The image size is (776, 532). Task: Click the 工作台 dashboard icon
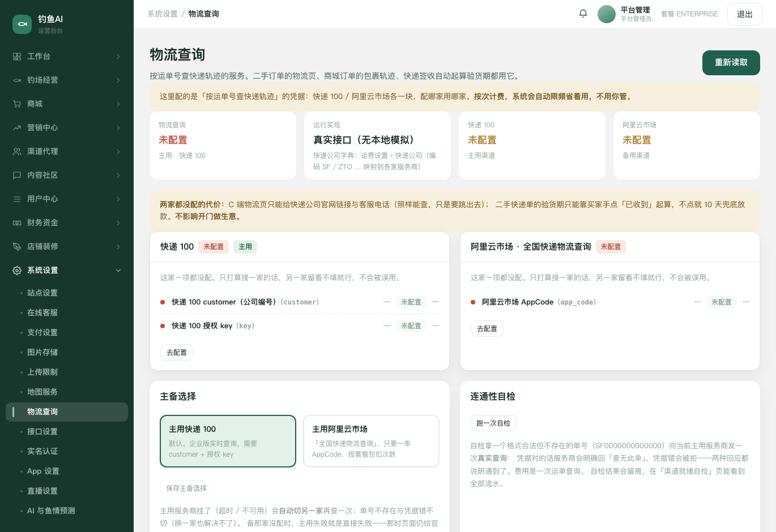click(17, 57)
